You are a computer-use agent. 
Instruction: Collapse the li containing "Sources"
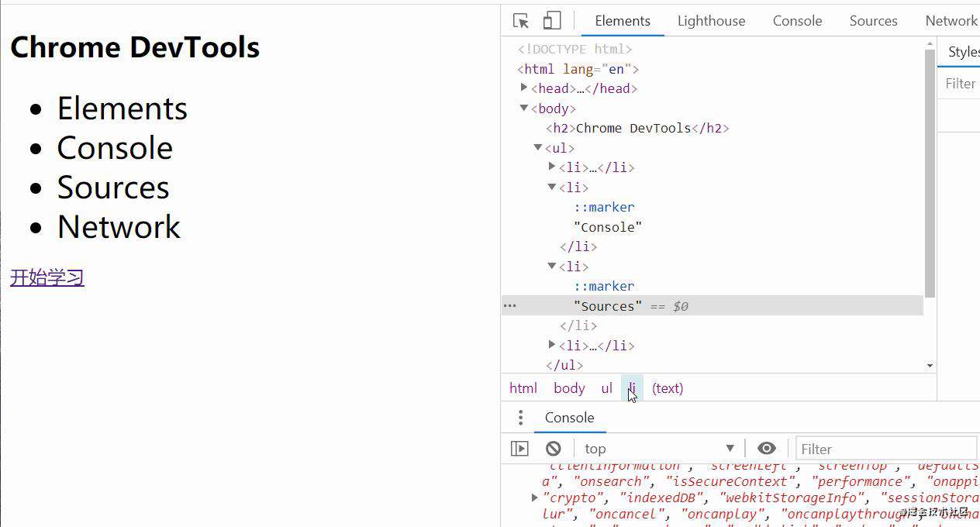552,266
